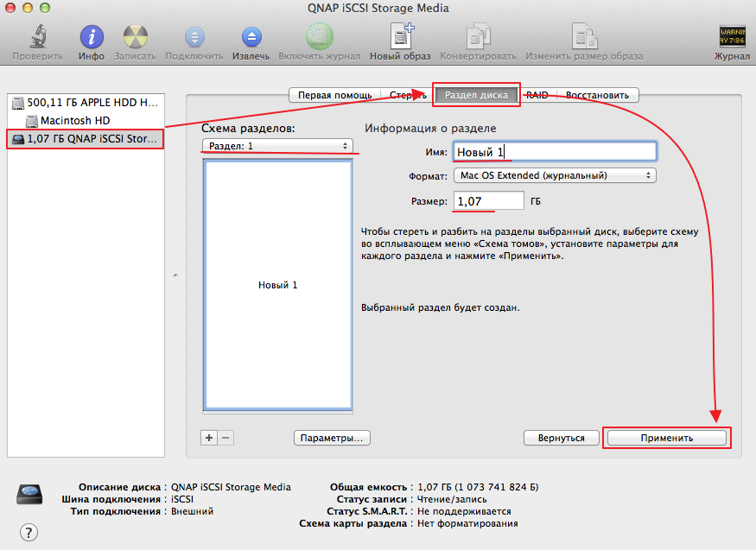This screenshot has height=550, width=756.
Task: Select the 500,11 ГБ APPLE HDD disk
Action: (x=86, y=103)
